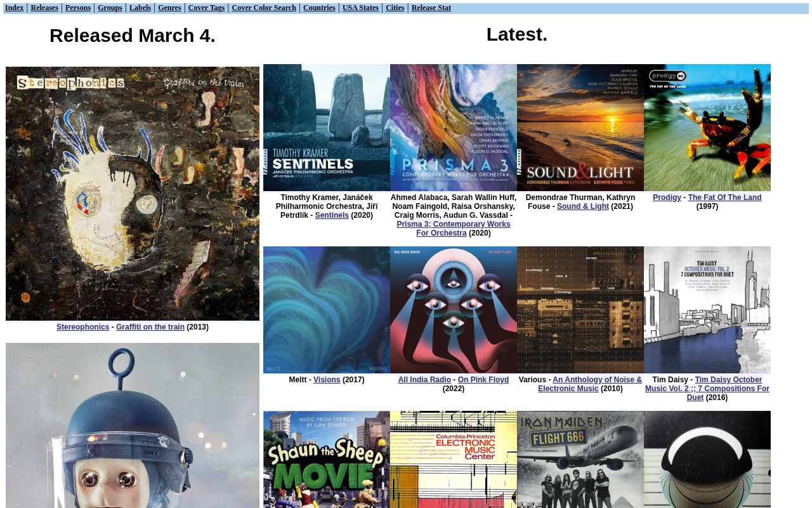Click the riot helmet doll cover image
The image size is (812, 508).
pos(133,425)
